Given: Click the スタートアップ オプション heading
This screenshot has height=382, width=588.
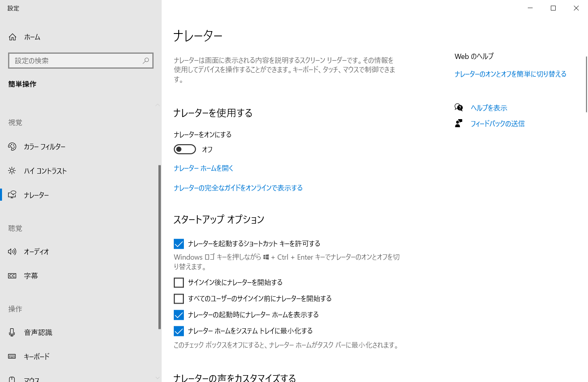Looking at the screenshot, I should (x=219, y=219).
